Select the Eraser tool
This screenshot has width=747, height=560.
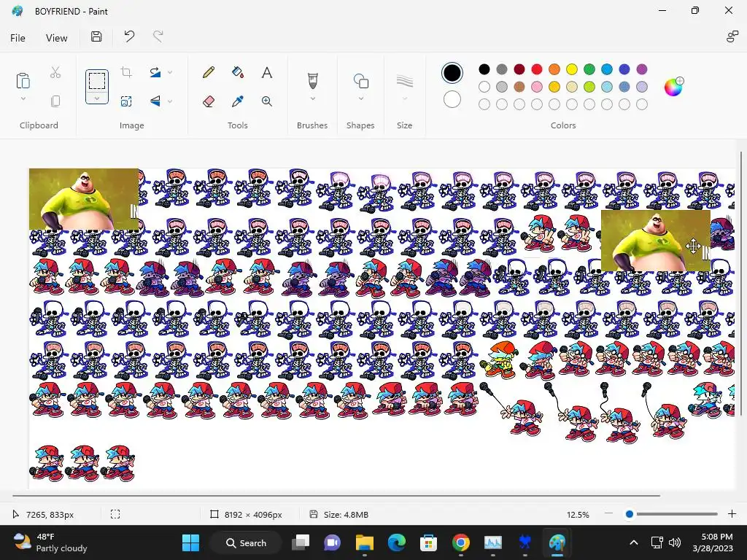(x=208, y=101)
